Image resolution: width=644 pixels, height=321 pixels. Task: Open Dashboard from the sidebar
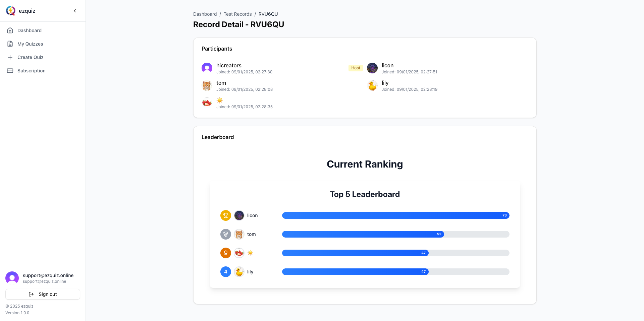[43, 30]
